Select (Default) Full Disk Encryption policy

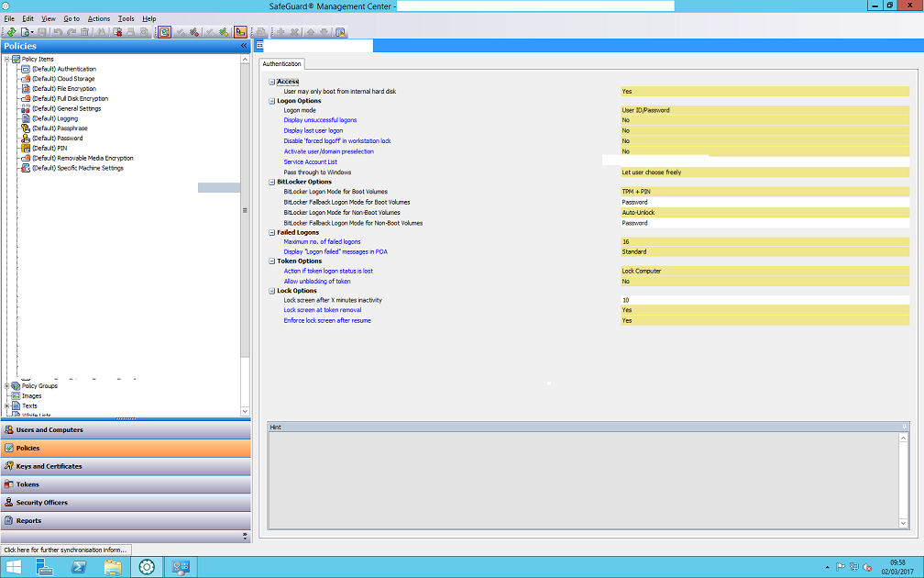(x=70, y=99)
